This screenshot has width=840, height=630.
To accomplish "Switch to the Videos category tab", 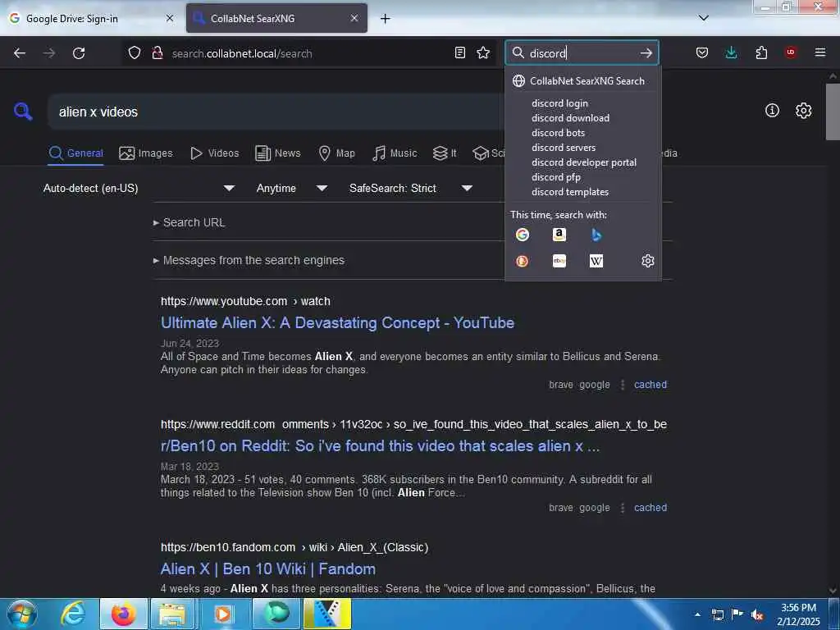I will (x=215, y=153).
